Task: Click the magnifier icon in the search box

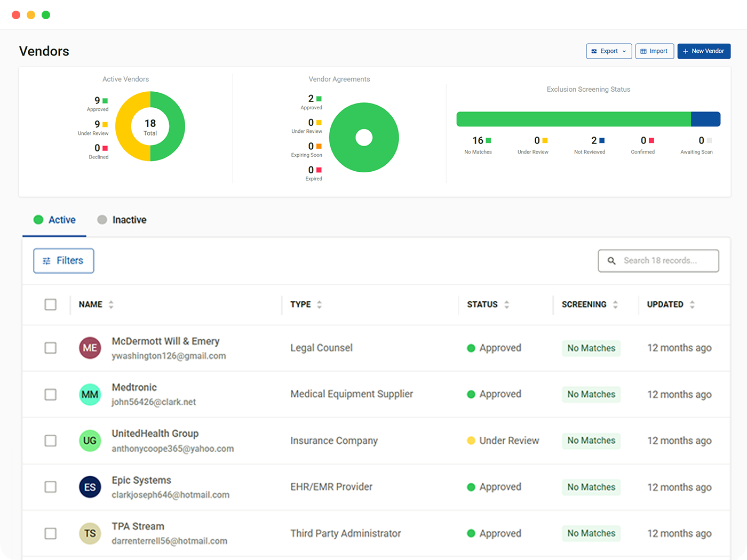Action: pos(611,261)
